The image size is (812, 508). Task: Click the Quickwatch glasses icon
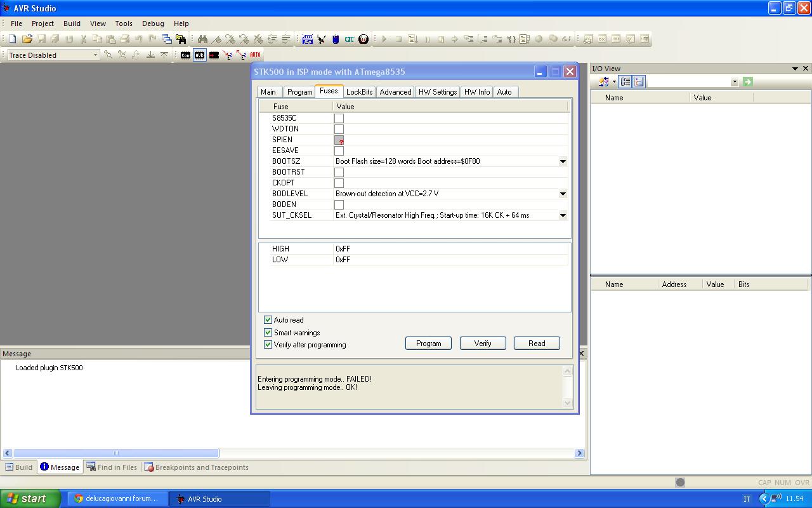click(x=566, y=39)
